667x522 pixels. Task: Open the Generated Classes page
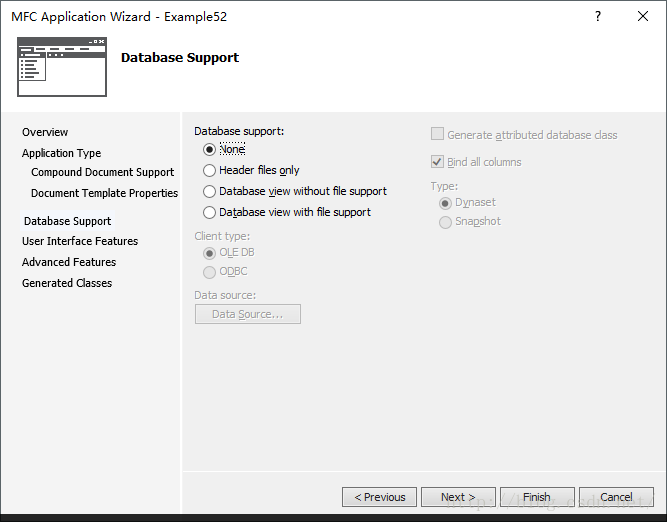pos(67,283)
